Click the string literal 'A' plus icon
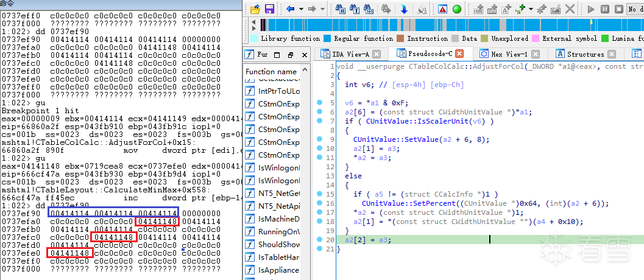Screen dimensions: 644x280 pyautogui.click(x=506, y=9)
